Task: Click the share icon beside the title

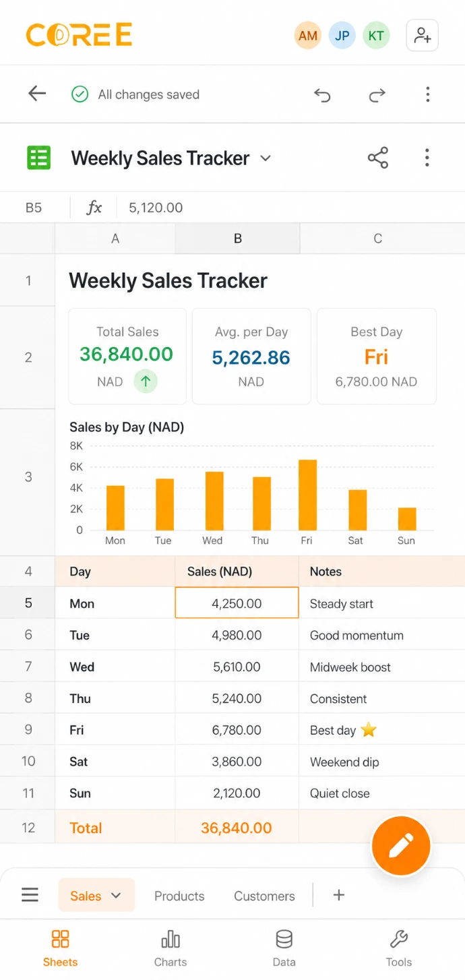Action: (x=378, y=158)
